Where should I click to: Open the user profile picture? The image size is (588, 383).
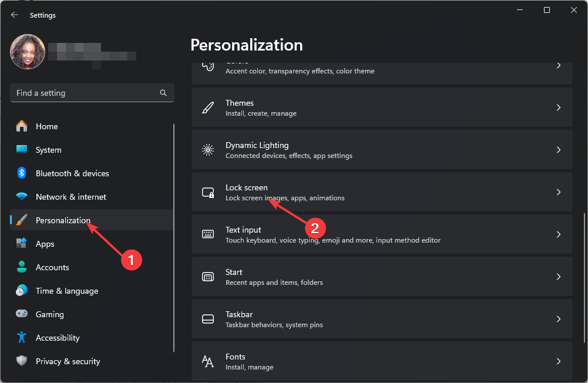coord(28,52)
